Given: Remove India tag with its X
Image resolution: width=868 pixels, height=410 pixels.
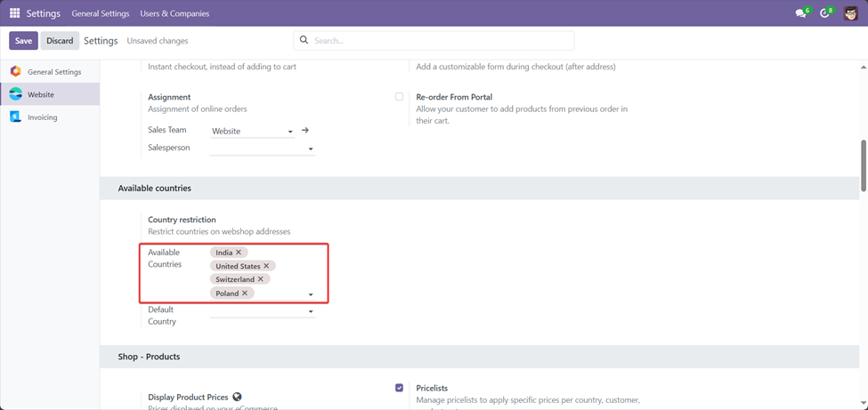Looking at the screenshot, I should point(239,253).
